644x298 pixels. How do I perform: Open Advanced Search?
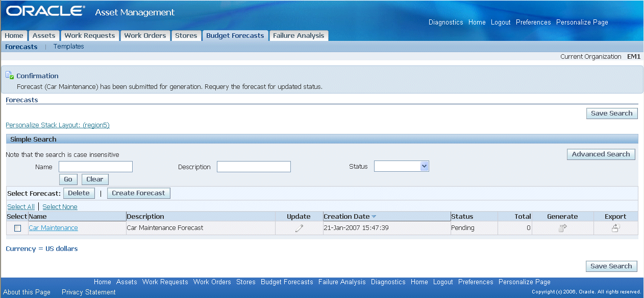[x=601, y=154]
